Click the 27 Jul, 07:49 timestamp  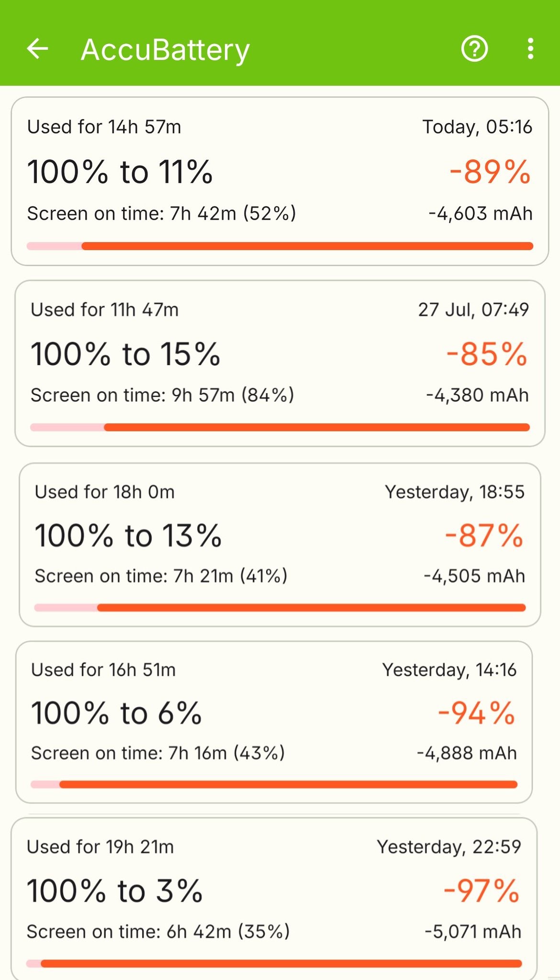(473, 310)
